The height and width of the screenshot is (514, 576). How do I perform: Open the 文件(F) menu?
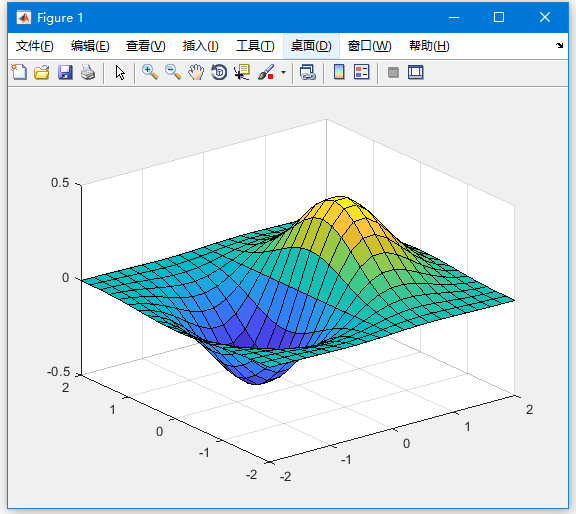pyautogui.click(x=35, y=46)
